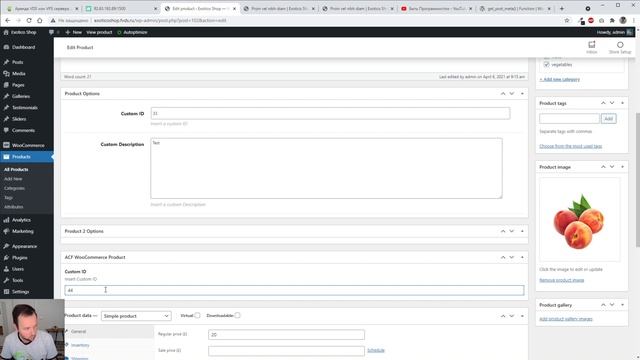
Task: Click the ACF Custom ID field
Action: click(294, 290)
